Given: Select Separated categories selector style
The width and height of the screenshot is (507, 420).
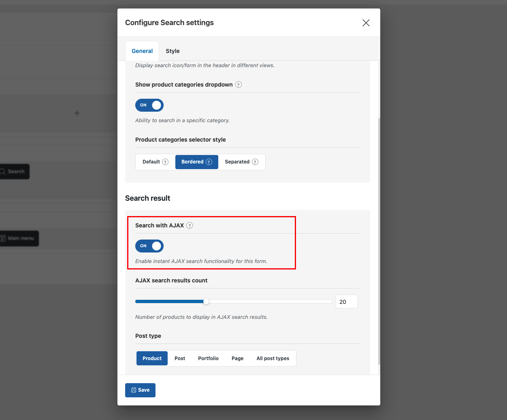Looking at the screenshot, I should pos(237,162).
